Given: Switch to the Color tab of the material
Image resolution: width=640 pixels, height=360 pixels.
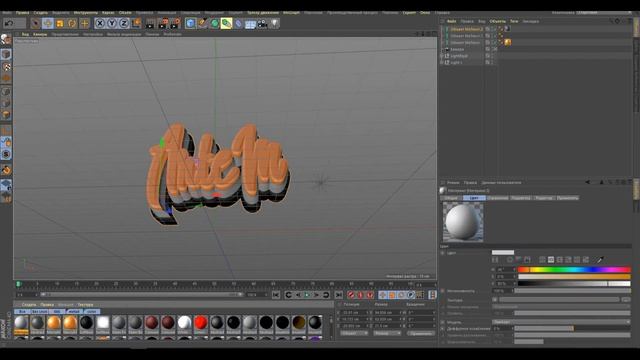Looking at the screenshot, I should 474,198.
